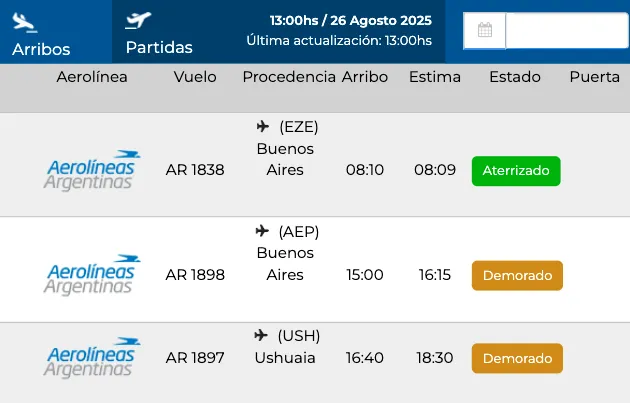This screenshot has width=630, height=403.
Task: Click the Procedencia column header
Action: (289, 77)
